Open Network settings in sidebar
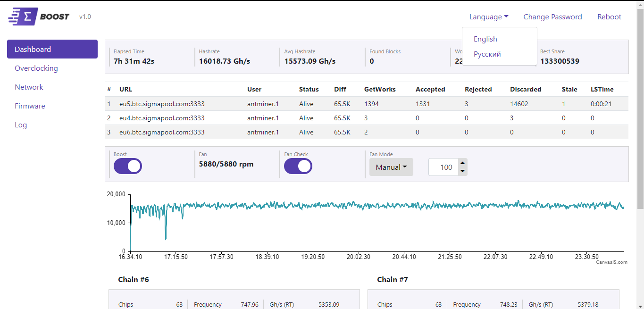The image size is (644, 309). click(x=29, y=87)
